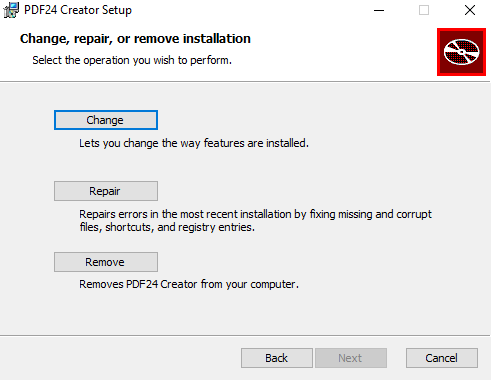Click the installer icon in title bar

tap(11, 10)
